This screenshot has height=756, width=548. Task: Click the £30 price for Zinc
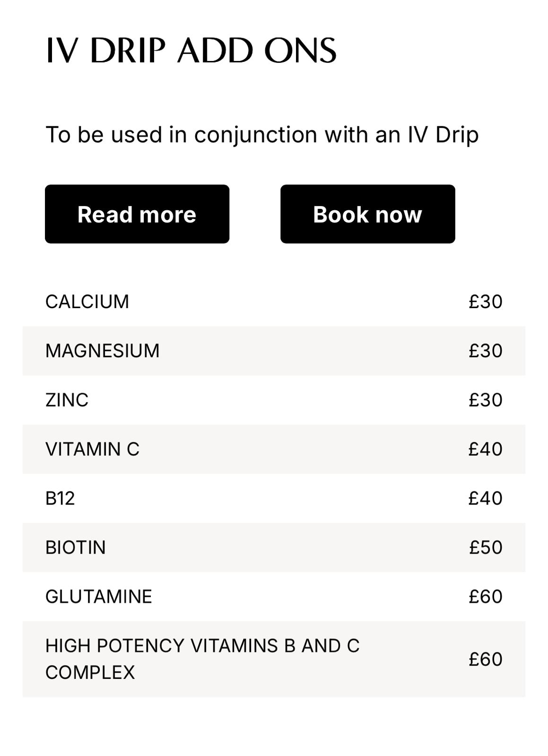[x=486, y=400]
